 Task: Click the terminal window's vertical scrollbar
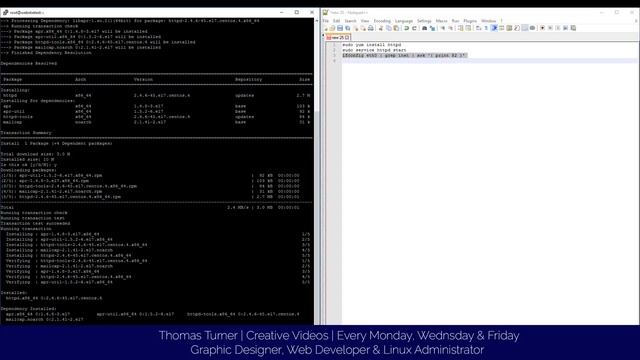[x=316, y=171]
